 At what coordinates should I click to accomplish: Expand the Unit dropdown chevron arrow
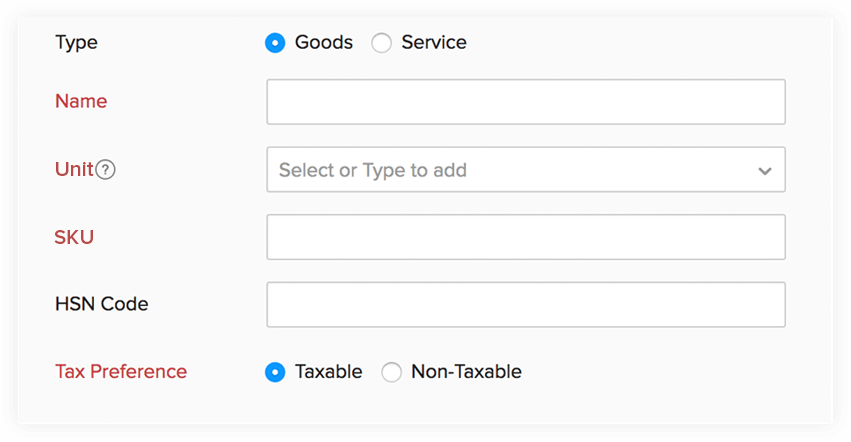point(765,171)
